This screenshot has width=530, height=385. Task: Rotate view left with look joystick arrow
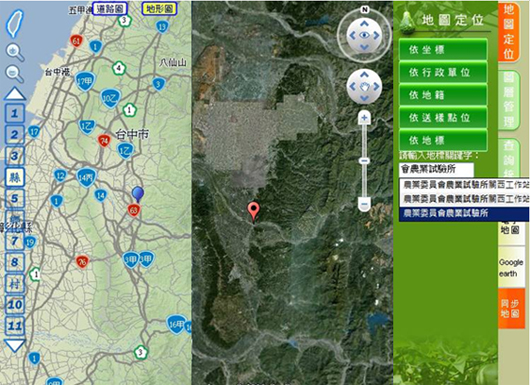(x=352, y=35)
